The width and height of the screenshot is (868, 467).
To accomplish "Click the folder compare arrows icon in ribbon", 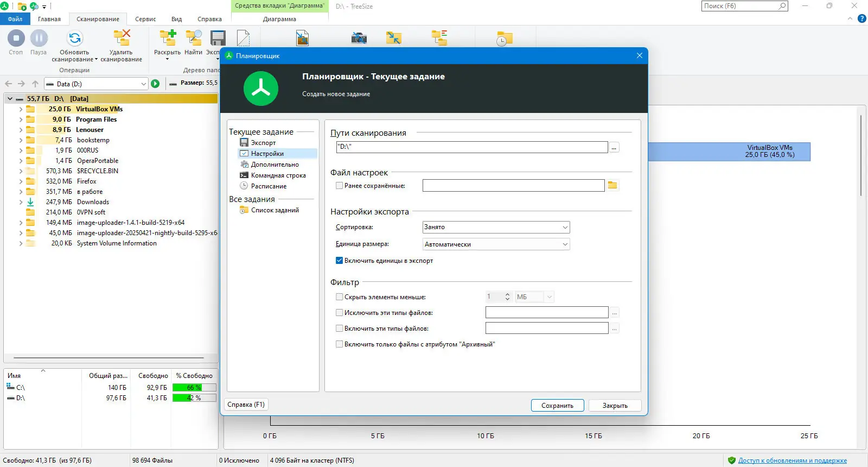I will (x=394, y=38).
